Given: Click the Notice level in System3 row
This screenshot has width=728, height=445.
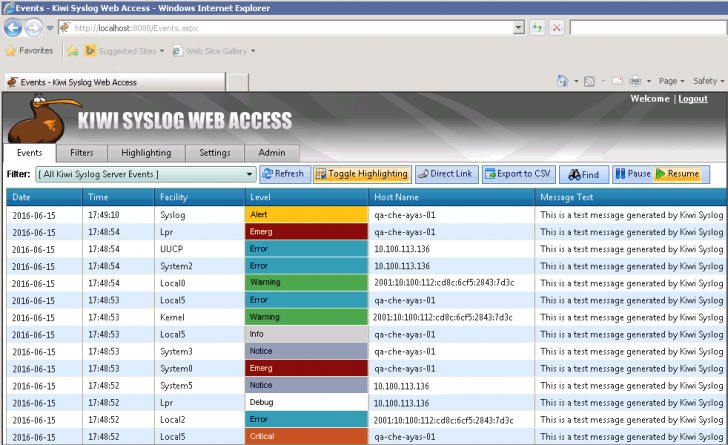Looking at the screenshot, I should (x=306, y=351).
